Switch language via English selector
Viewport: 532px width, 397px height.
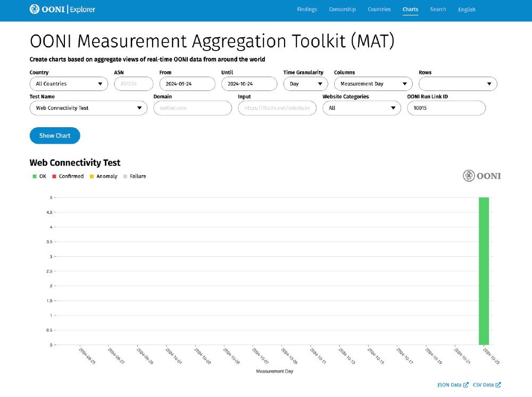(467, 10)
